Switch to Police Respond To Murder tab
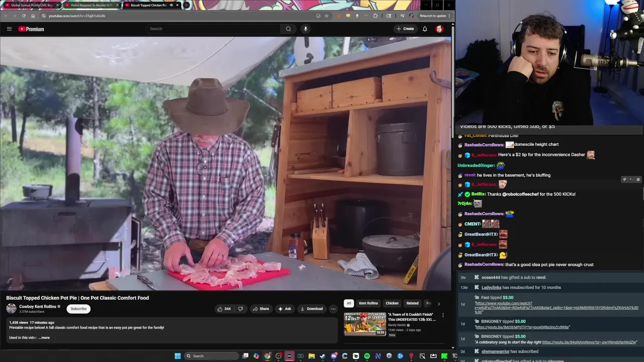 [x=91, y=5]
